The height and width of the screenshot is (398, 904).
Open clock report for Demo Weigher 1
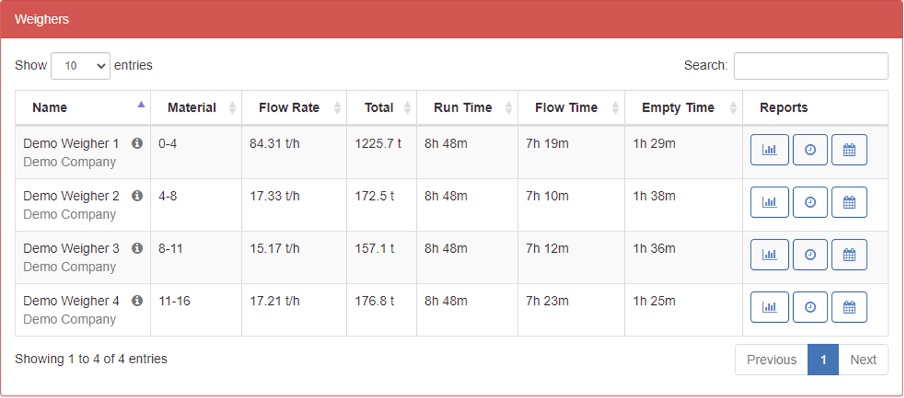tap(810, 150)
